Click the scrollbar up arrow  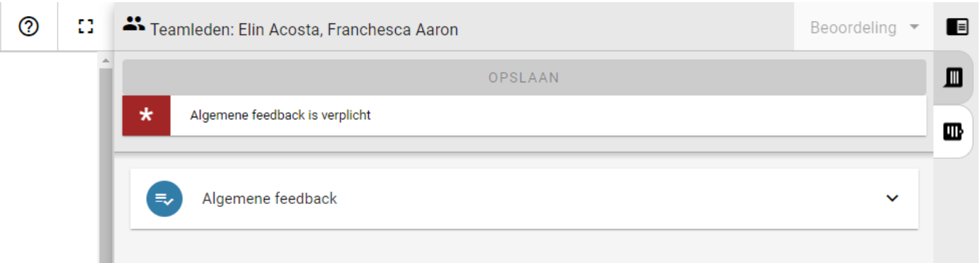click(x=105, y=60)
